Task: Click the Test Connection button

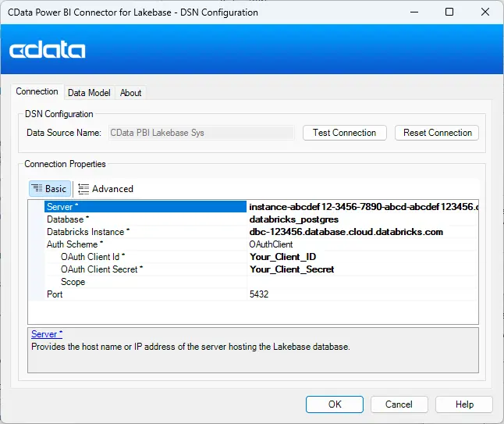Action: pyautogui.click(x=344, y=133)
